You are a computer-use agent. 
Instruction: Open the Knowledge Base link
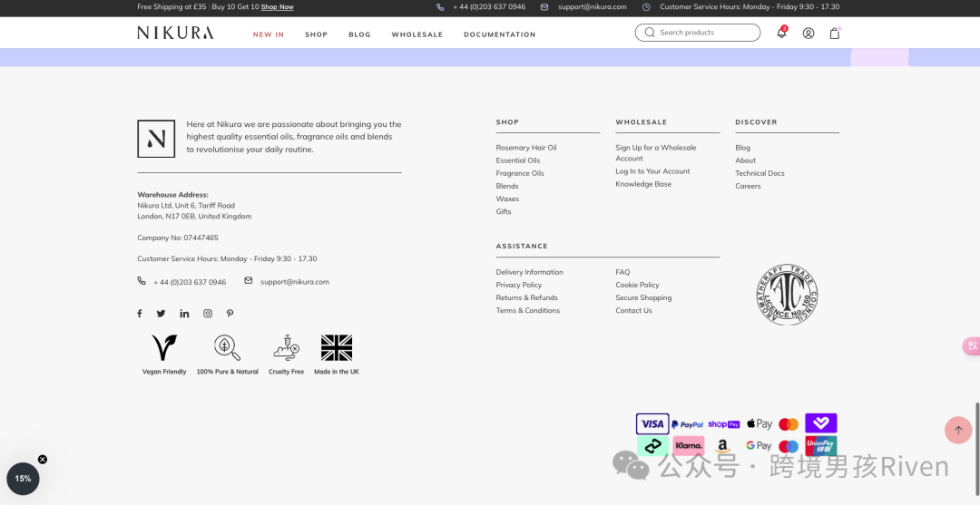pyautogui.click(x=643, y=184)
